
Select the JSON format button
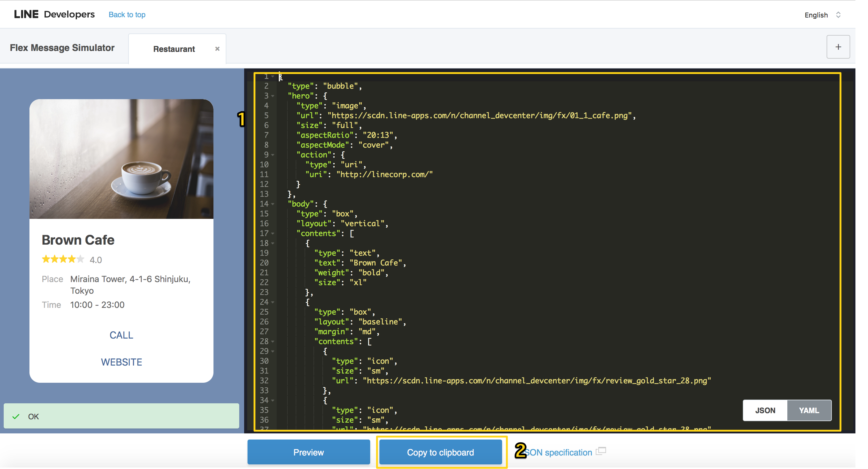765,410
